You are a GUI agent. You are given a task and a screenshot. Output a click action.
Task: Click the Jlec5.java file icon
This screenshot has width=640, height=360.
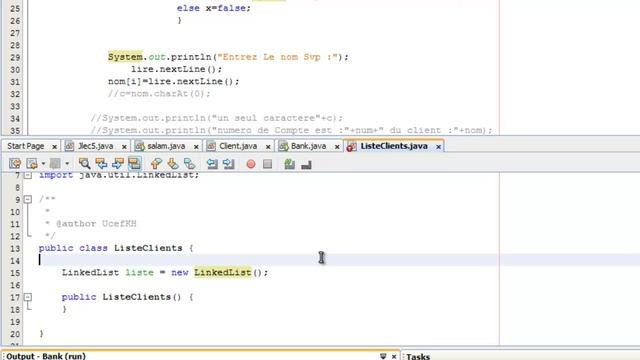point(70,146)
